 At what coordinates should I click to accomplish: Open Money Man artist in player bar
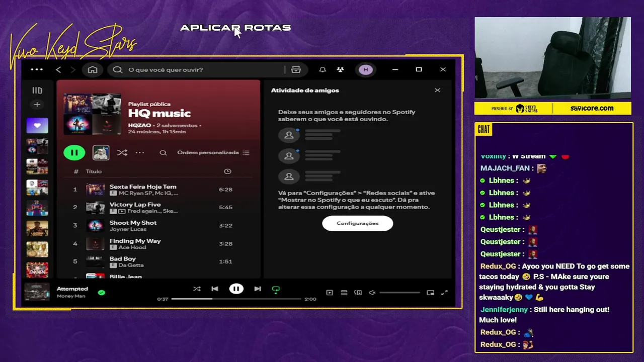point(71,296)
